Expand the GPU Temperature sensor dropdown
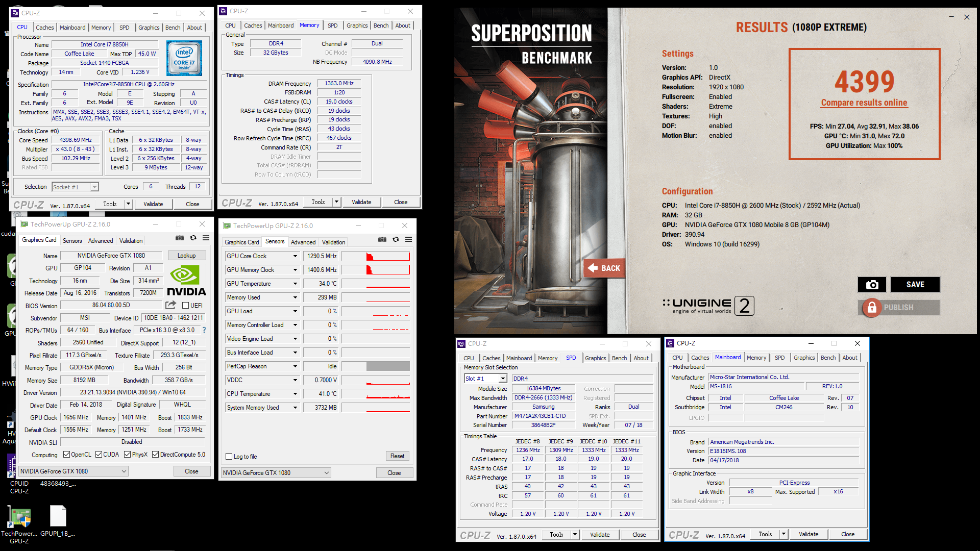This screenshot has width=980, height=551. pos(295,284)
